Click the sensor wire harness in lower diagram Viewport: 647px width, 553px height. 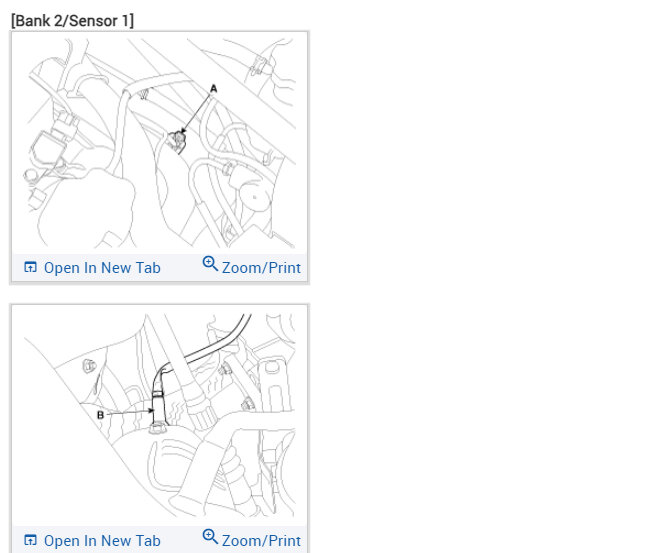coord(202,351)
